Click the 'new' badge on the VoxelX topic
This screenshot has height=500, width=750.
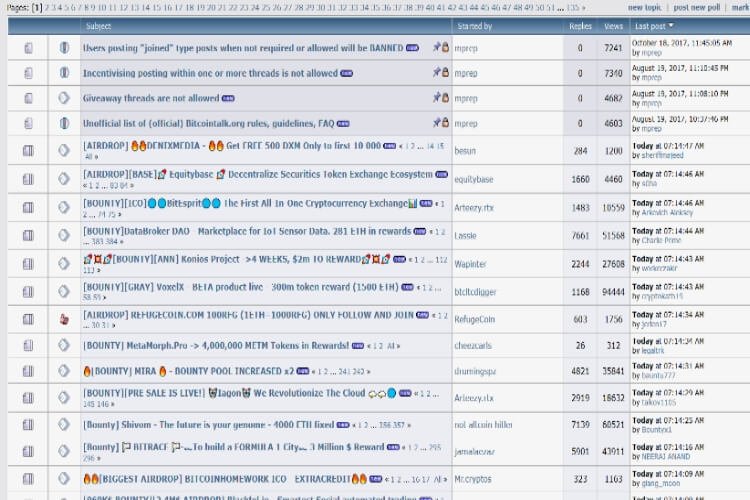[406, 287]
